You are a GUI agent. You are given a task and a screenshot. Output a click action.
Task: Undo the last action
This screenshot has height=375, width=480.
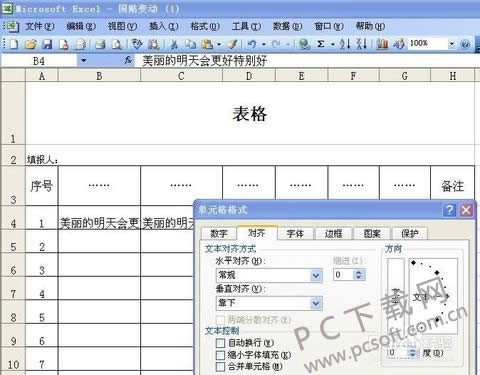coord(252,44)
